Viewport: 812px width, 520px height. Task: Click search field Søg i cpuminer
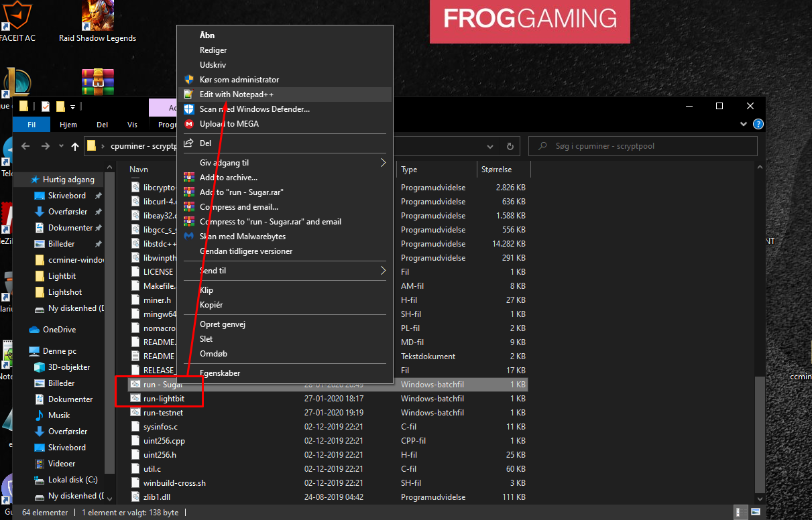(643, 146)
